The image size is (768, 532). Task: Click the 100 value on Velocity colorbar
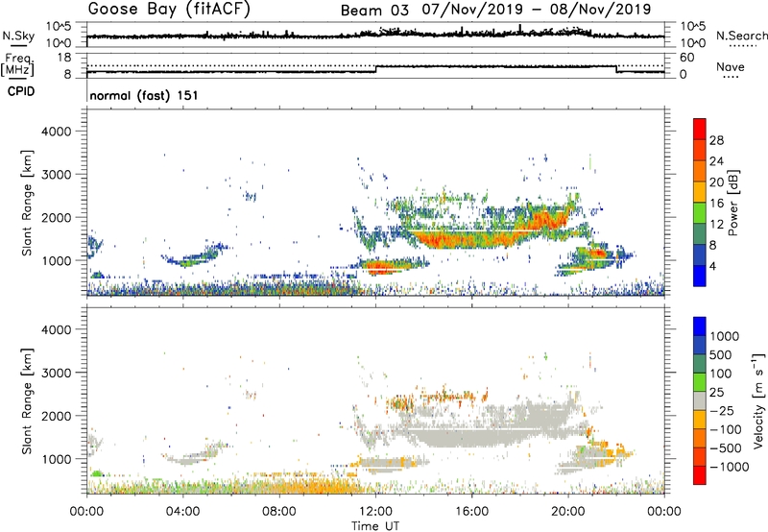721,374
